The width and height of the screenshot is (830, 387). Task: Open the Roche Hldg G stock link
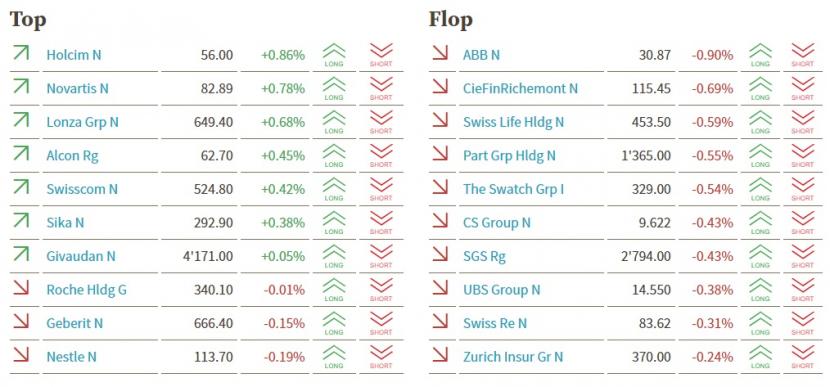(x=86, y=290)
